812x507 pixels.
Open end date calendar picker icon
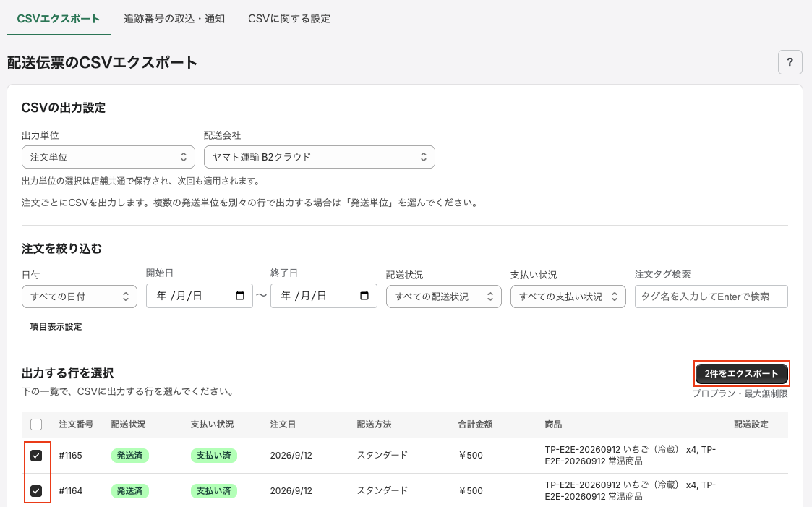(364, 296)
